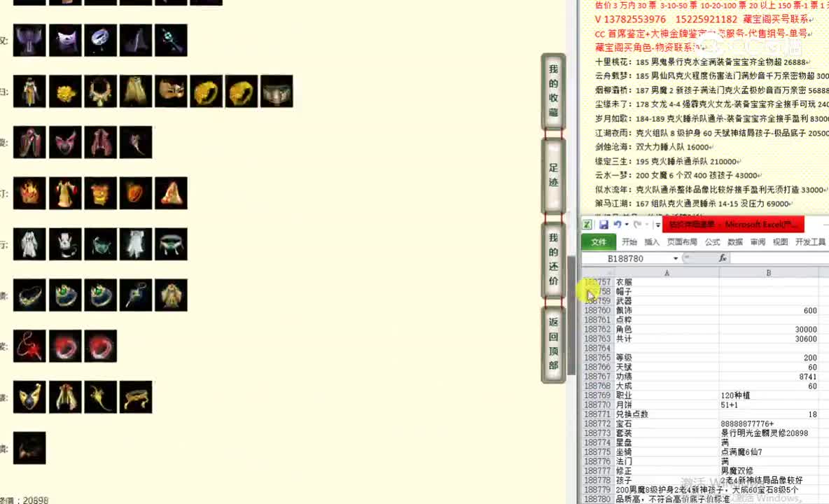Viewport: 829px width, 504px height.
Task: Click the cell with value 8741
Action: (768, 377)
